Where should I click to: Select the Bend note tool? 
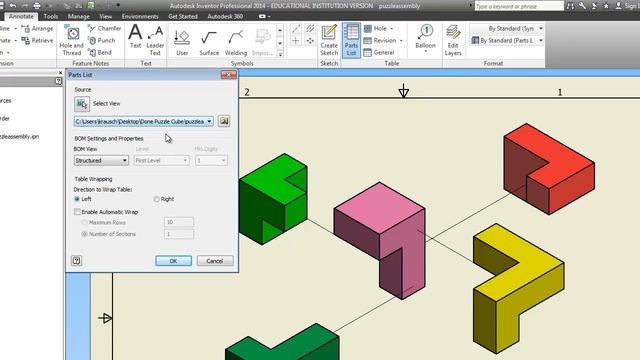pos(100,52)
